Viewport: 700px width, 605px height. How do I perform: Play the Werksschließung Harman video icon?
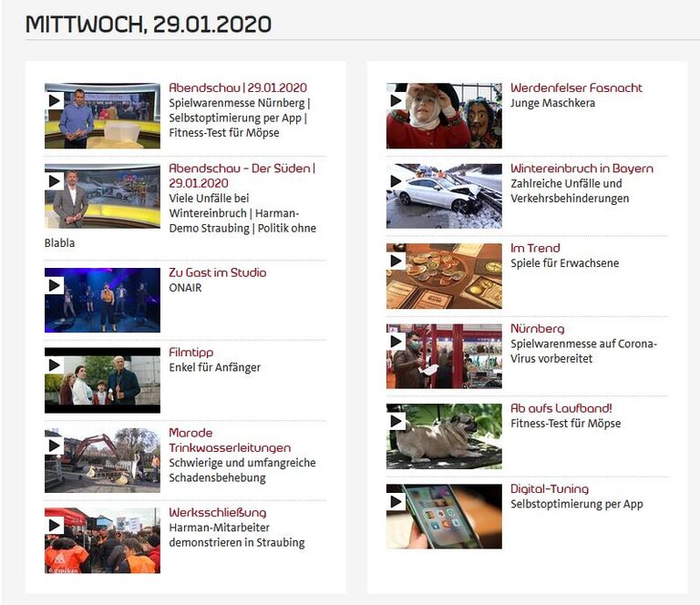pos(55,525)
